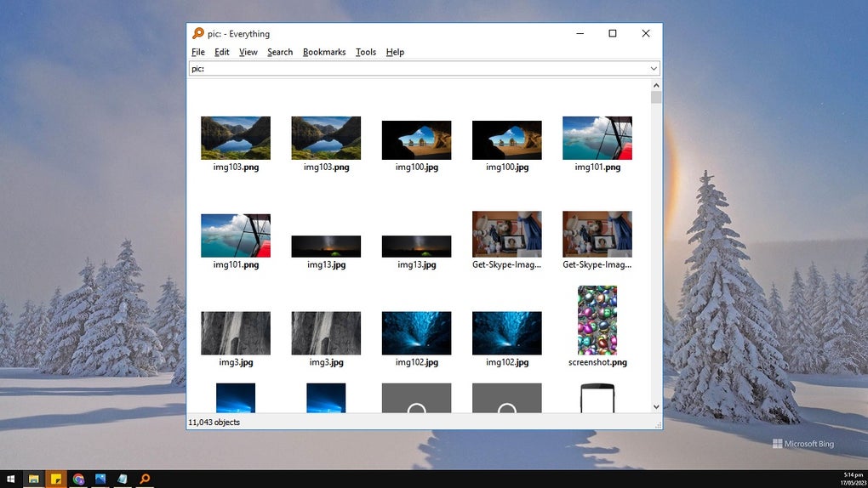Click the right img102.jpg file name
868x488 pixels.
506,362
